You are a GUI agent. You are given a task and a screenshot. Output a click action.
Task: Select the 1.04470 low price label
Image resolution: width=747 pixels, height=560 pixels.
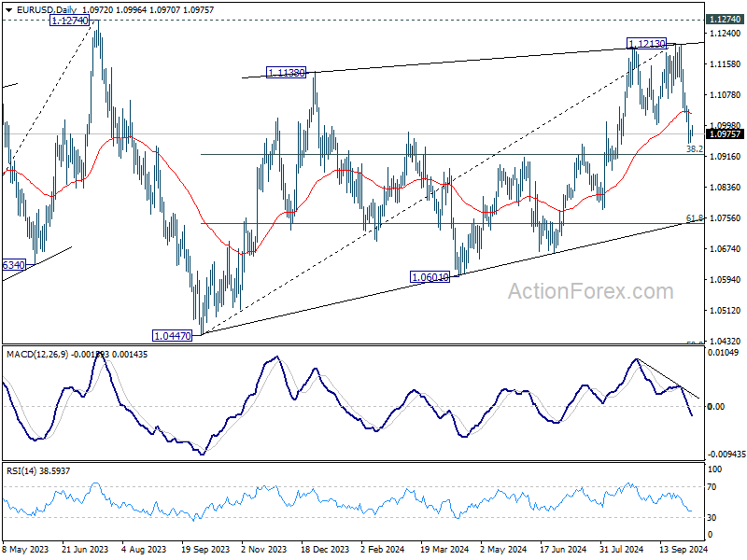click(173, 336)
